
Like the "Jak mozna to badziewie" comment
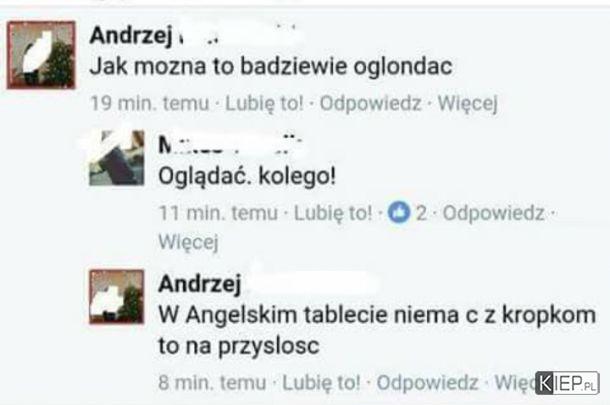pos(264,103)
